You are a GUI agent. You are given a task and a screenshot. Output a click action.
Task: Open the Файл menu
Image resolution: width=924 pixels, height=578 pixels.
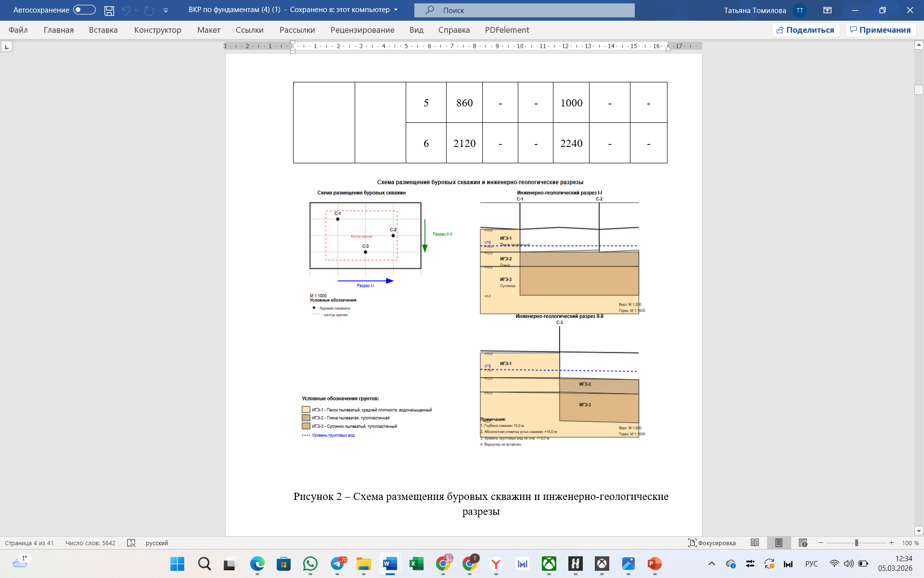[18, 30]
